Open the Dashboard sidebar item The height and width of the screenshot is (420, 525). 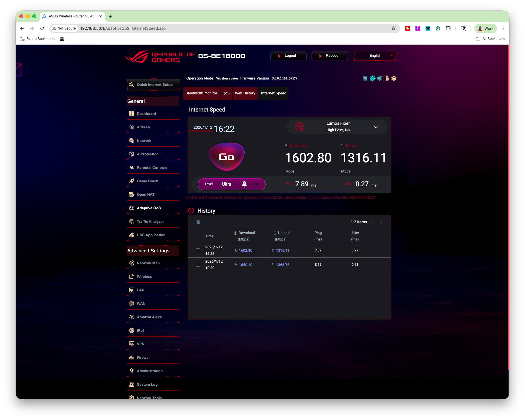coord(146,113)
